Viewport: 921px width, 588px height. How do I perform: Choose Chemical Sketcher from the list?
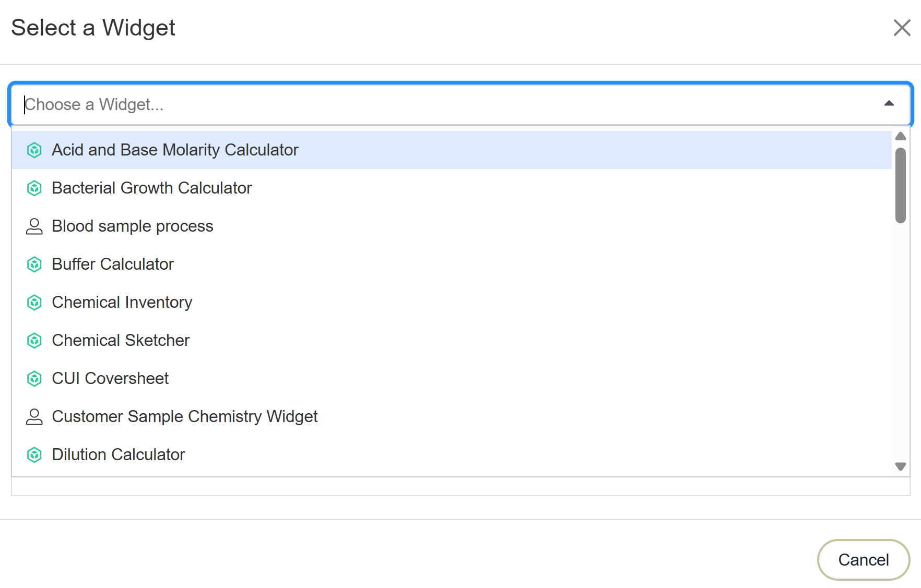point(121,341)
